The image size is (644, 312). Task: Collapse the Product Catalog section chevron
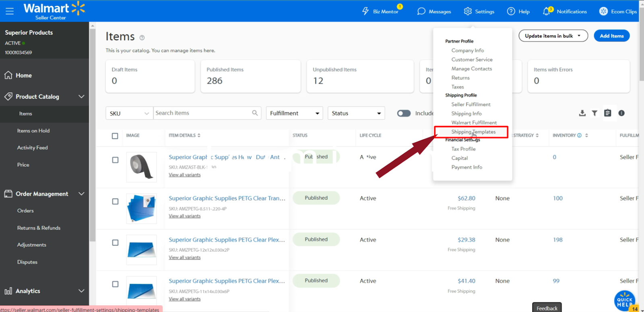81,97
